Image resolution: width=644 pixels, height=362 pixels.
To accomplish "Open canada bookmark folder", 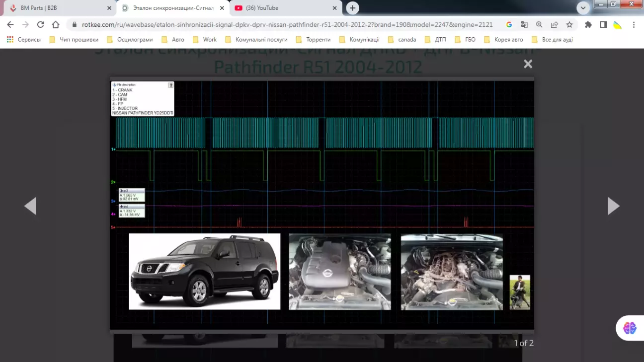I will click(x=402, y=40).
